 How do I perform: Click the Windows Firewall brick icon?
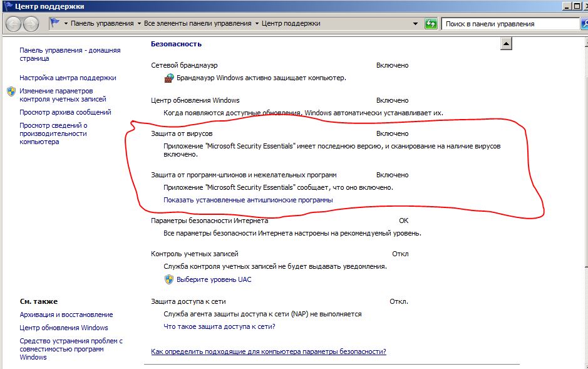[169, 78]
